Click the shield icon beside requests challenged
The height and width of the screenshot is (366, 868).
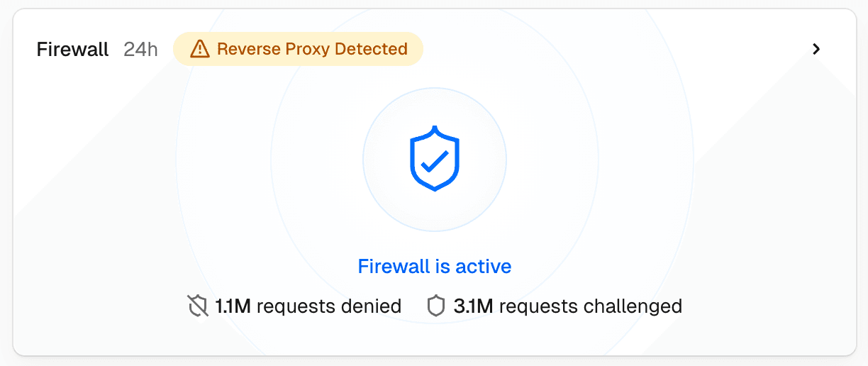435,306
